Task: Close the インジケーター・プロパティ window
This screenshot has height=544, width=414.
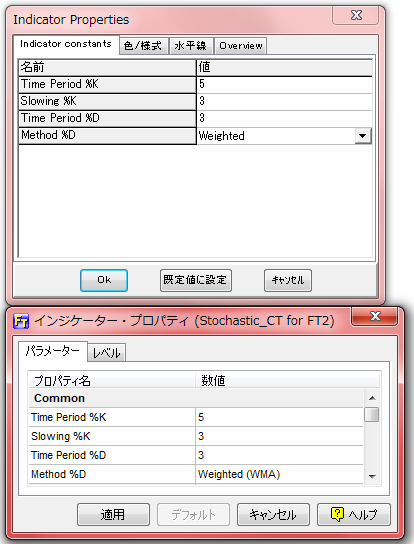Action: (x=374, y=316)
